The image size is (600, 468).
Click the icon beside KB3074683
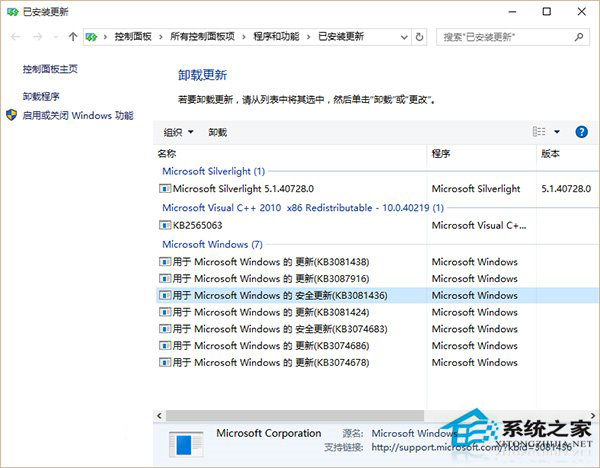(165, 329)
